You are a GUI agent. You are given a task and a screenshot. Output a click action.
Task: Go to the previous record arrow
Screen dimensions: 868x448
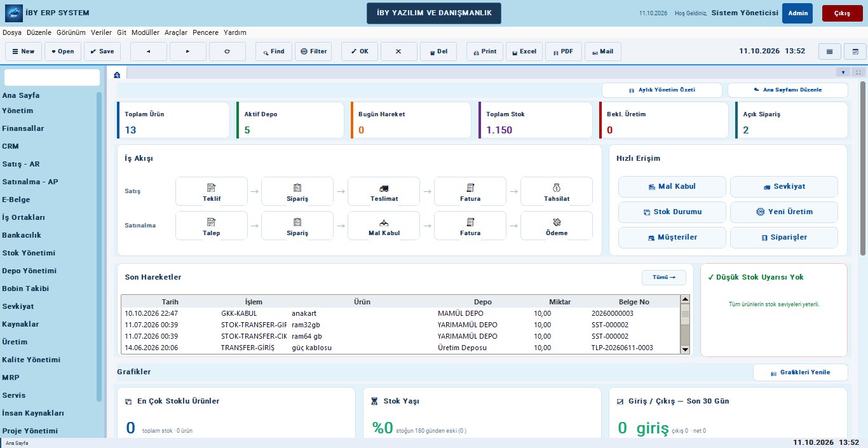[x=149, y=51]
